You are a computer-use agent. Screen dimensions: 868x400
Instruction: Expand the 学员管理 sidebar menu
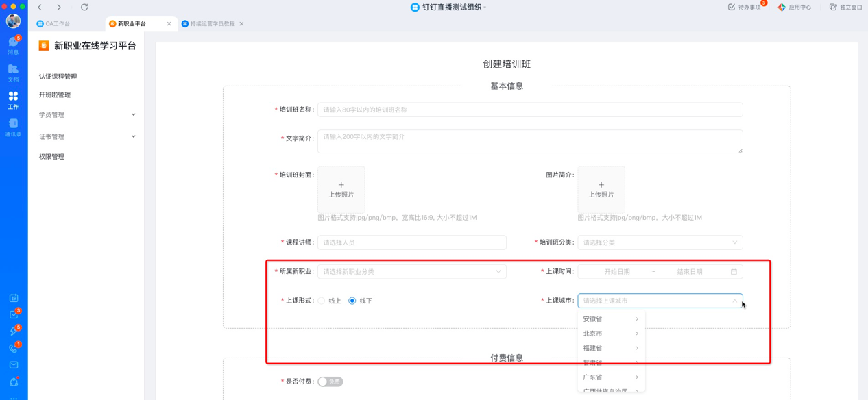pyautogui.click(x=86, y=115)
